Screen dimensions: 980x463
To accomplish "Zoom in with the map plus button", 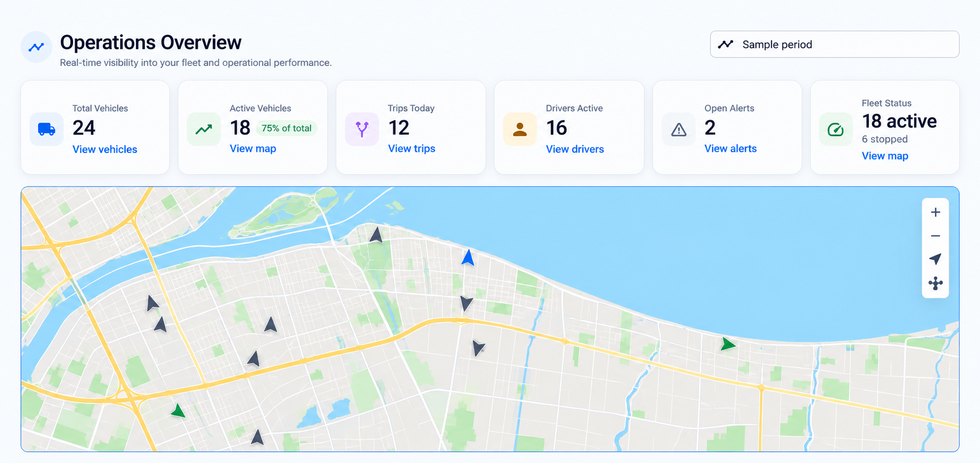I will tap(935, 212).
